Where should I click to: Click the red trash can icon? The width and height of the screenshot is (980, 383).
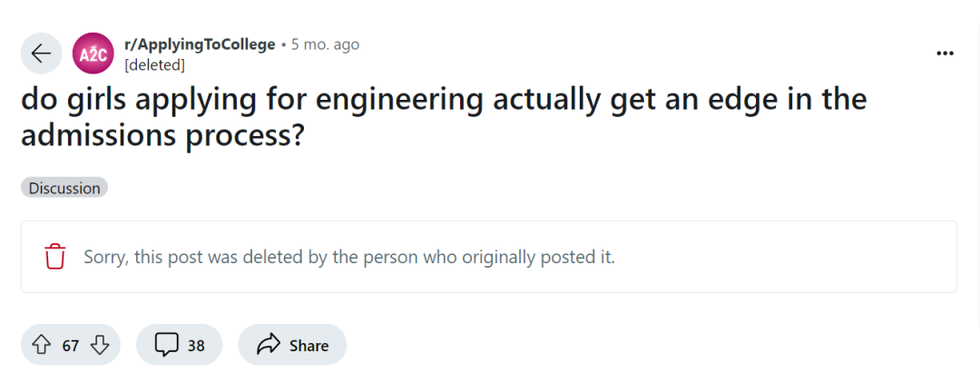pyautogui.click(x=55, y=257)
